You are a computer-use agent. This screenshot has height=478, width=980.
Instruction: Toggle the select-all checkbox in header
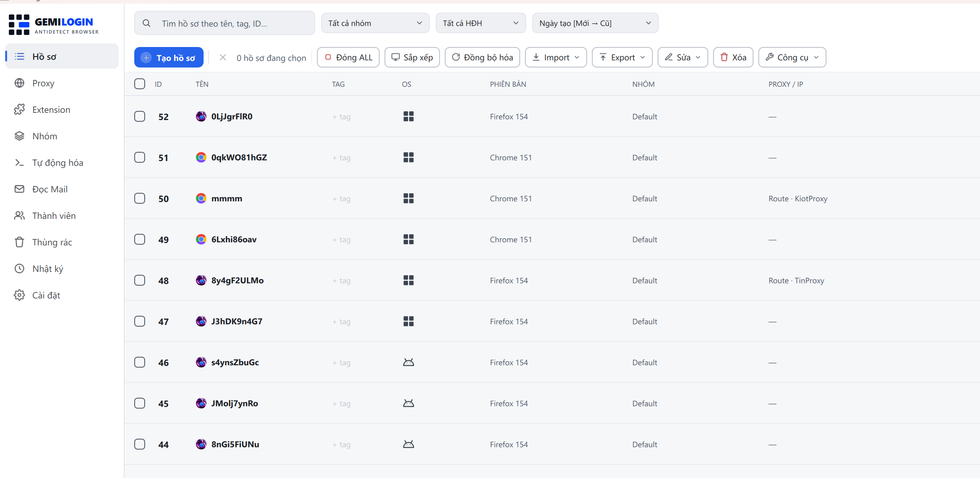pyautogui.click(x=140, y=84)
